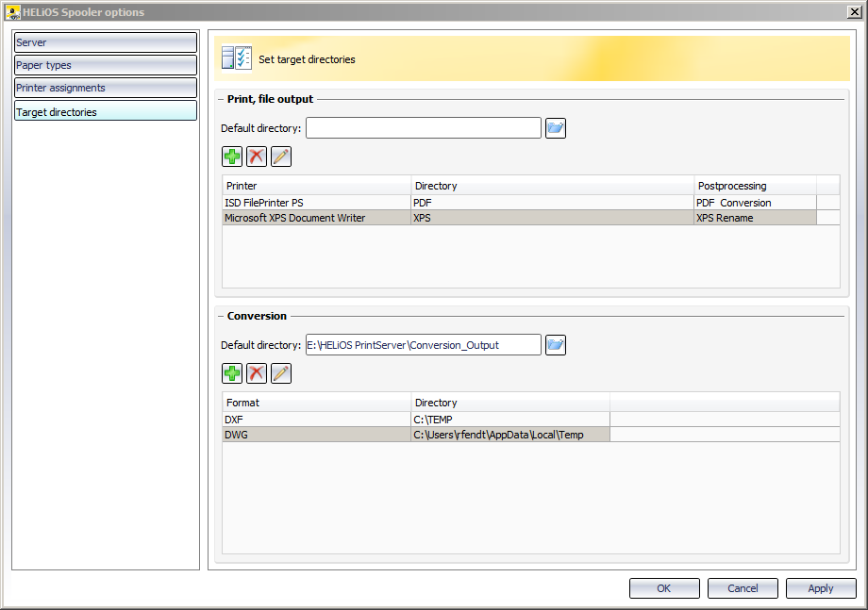Edit selected printer directory with pencil icon
Screen dimensions: 868x610
coord(280,157)
